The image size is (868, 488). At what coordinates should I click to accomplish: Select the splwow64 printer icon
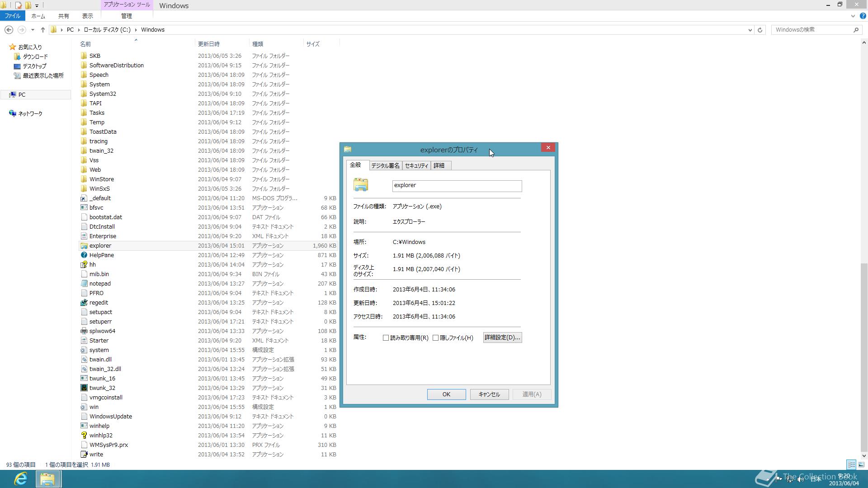pos(84,331)
